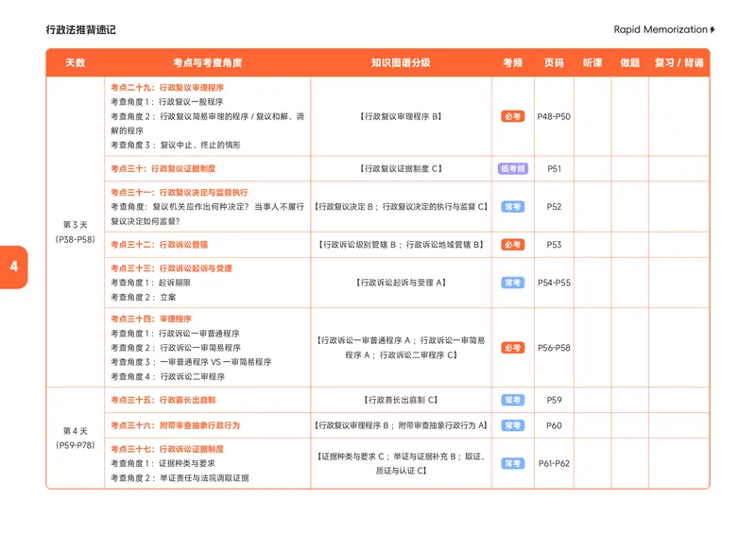Select 考点三十七：行政诉讼证据制度 heading
This screenshot has height=535, width=756.
point(167,449)
